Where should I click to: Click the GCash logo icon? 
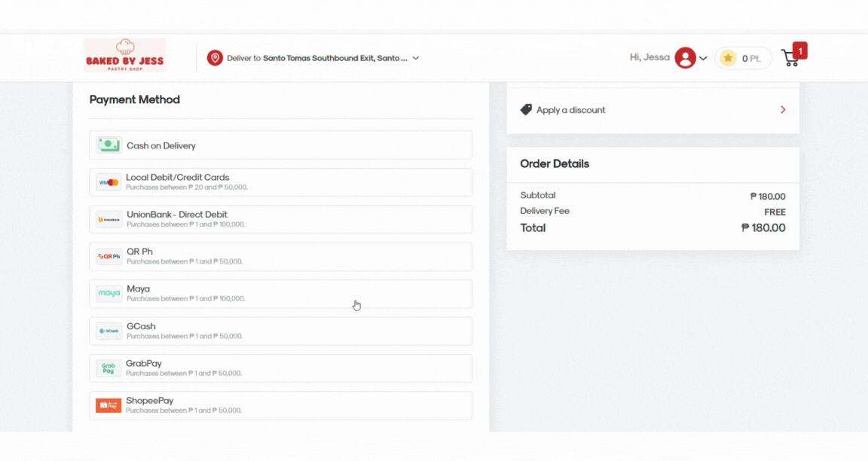pos(108,331)
